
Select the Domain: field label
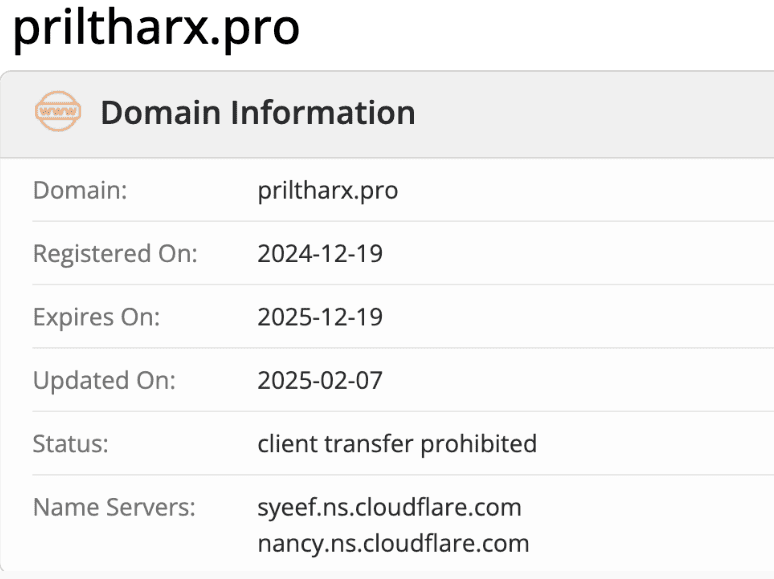[x=80, y=190]
